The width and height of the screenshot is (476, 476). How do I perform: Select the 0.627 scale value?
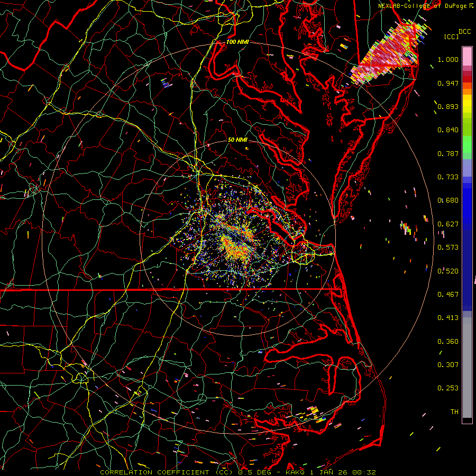pyautogui.click(x=448, y=224)
